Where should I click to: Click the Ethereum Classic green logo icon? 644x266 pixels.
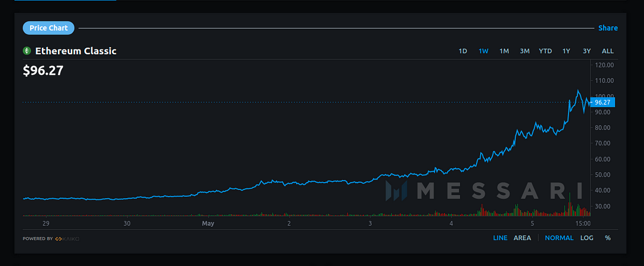27,51
